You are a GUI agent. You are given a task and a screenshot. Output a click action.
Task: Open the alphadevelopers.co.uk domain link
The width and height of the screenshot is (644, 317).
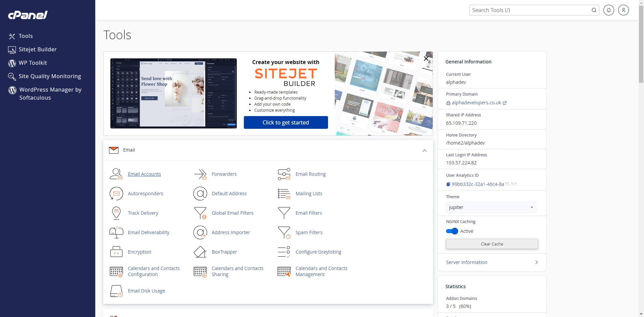click(476, 103)
